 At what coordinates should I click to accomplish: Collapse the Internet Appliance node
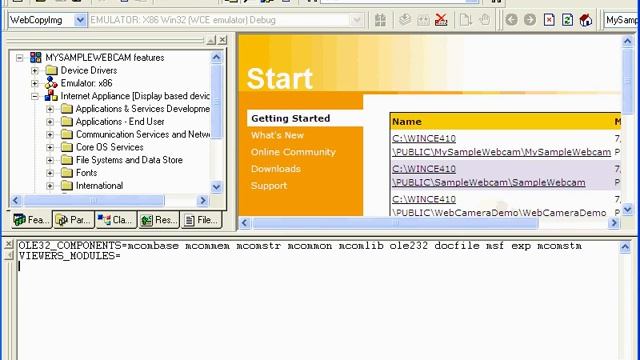pyautogui.click(x=35, y=96)
